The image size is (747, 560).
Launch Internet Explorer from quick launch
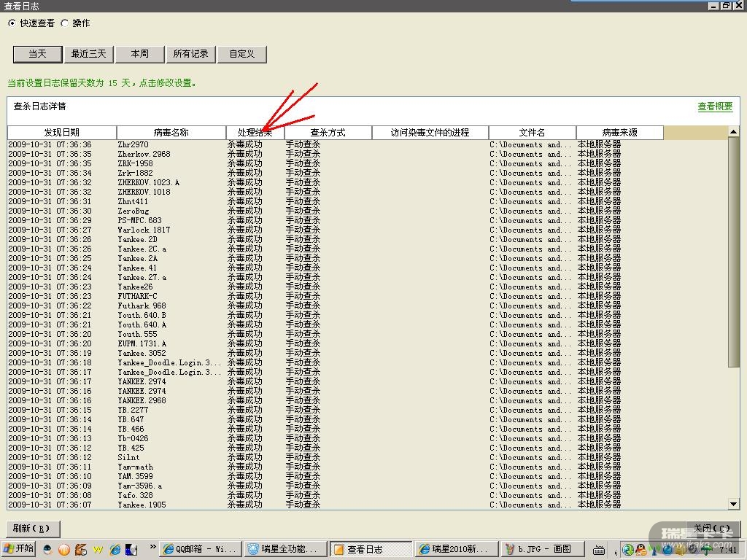click(115, 550)
